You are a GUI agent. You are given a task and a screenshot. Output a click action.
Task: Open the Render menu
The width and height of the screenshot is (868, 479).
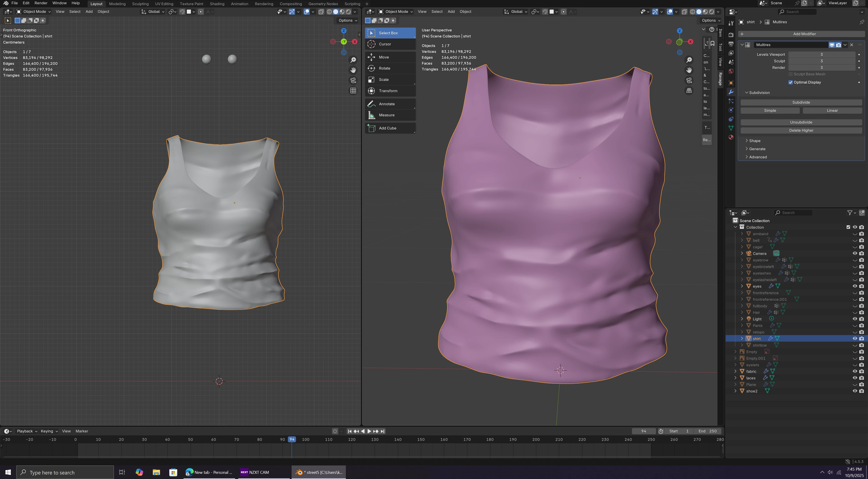coord(41,3)
